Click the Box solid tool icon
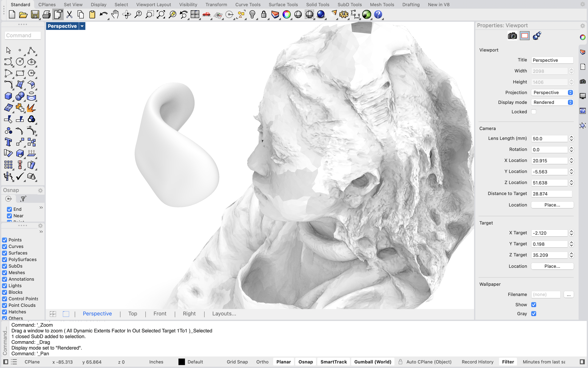 pyautogui.click(x=8, y=96)
